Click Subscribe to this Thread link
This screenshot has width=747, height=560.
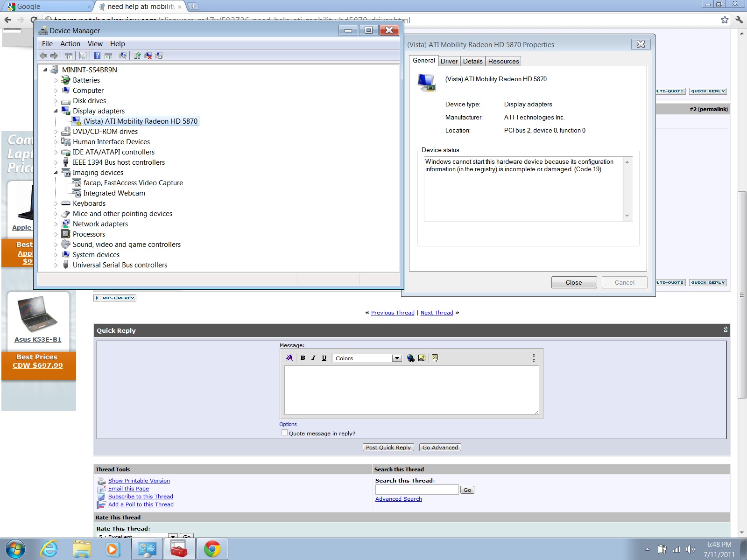pos(141,497)
